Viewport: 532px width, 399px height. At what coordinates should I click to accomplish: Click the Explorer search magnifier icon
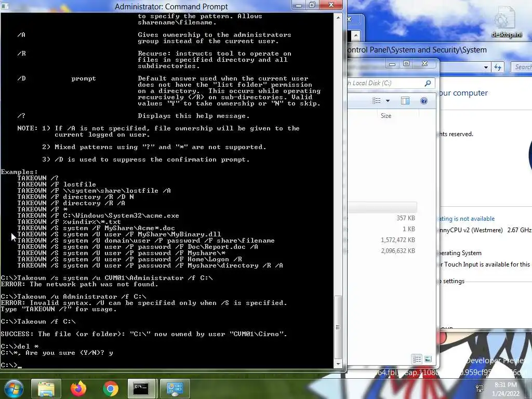coord(428,83)
